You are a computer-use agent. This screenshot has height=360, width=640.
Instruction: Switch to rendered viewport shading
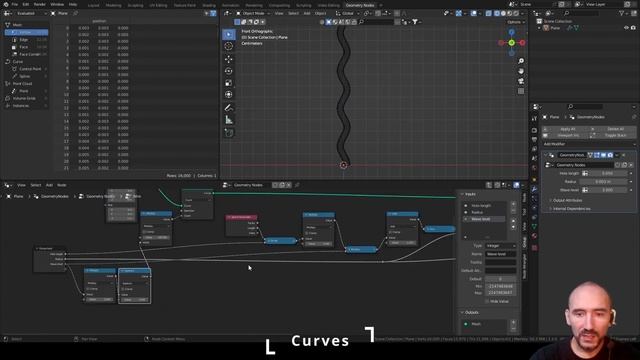pos(516,13)
